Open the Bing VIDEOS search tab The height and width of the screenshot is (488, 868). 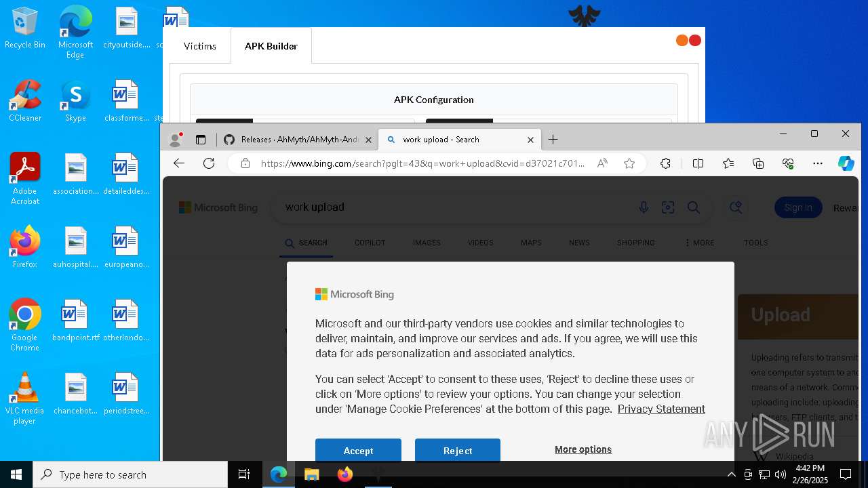pos(481,243)
